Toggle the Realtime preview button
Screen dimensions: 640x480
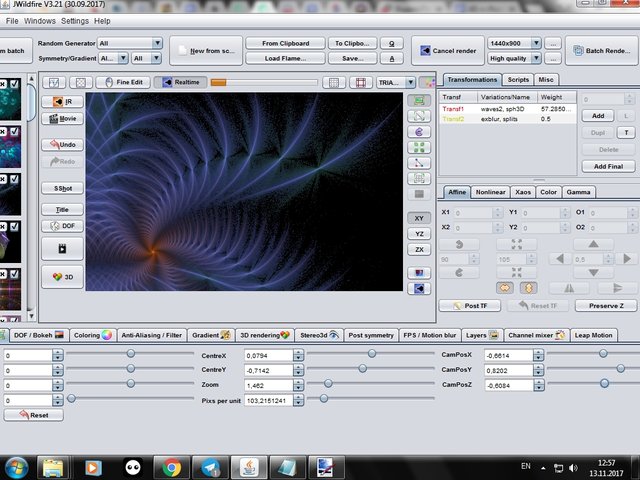point(180,82)
